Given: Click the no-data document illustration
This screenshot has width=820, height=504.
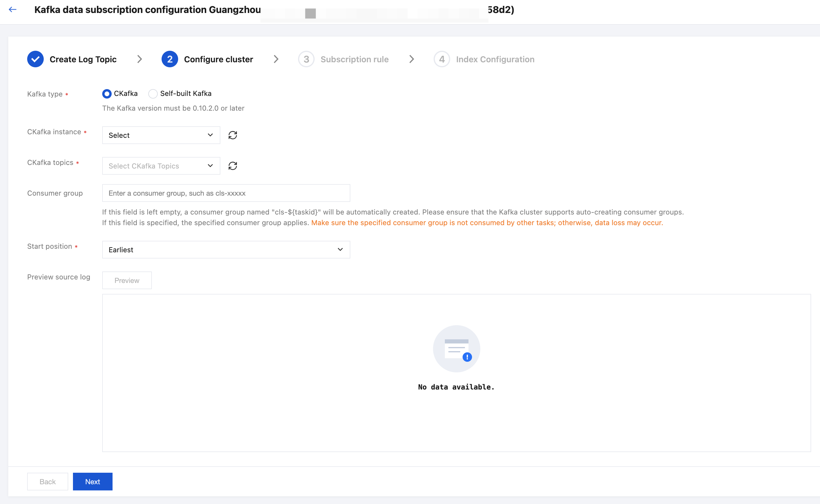Looking at the screenshot, I should click(456, 349).
